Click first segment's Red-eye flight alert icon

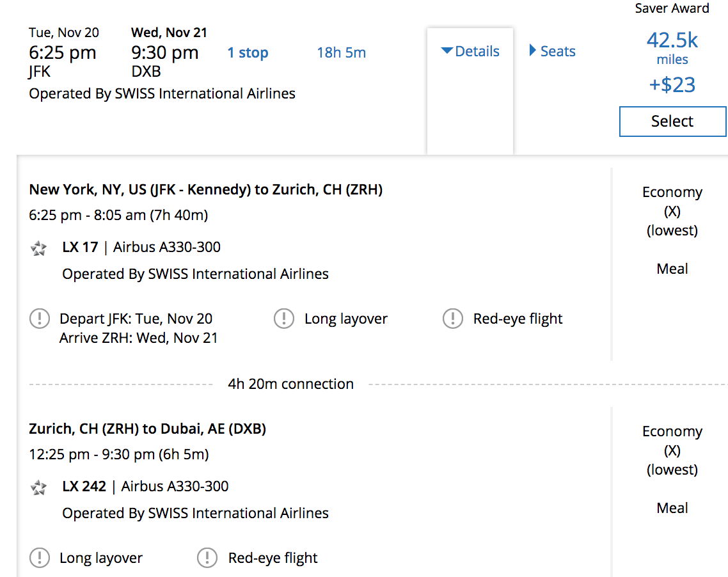(x=453, y=319)
